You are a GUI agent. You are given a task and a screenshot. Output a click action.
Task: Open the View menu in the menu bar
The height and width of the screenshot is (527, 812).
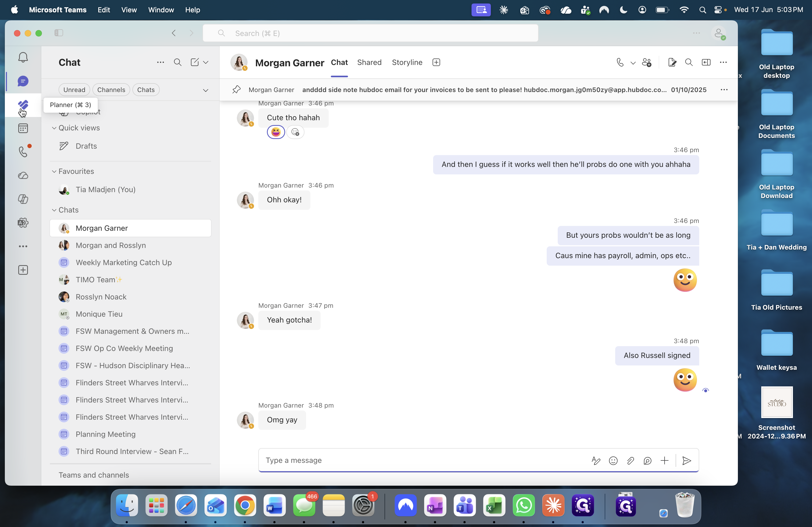click(x=129, y=10)
